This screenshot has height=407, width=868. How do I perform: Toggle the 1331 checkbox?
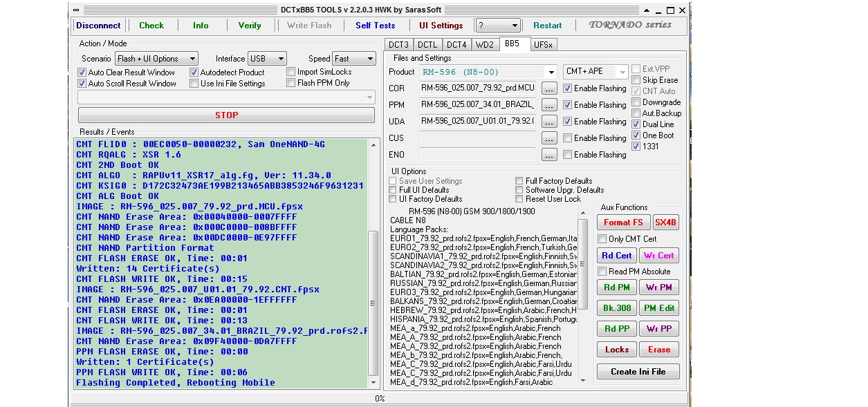[x=636, y=146]
